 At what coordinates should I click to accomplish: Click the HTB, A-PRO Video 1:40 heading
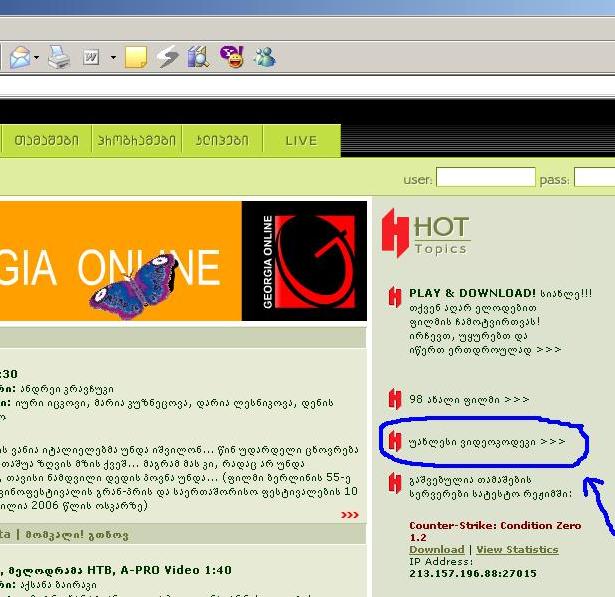point(159,570)
